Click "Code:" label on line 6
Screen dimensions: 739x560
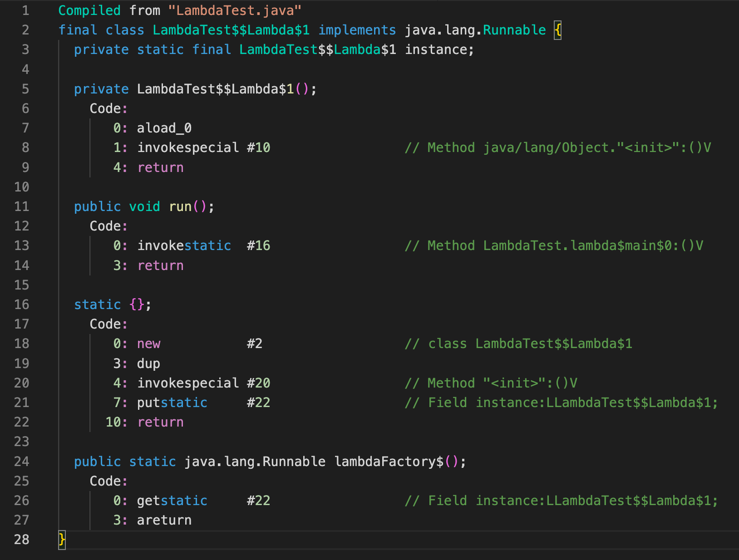coord(109,108)
